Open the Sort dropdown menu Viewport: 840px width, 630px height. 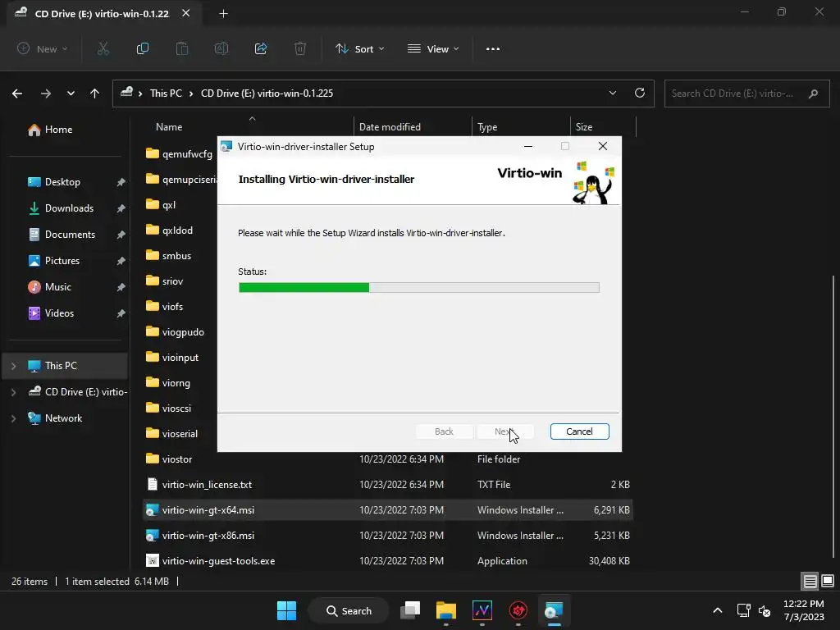tap(359, 48)
